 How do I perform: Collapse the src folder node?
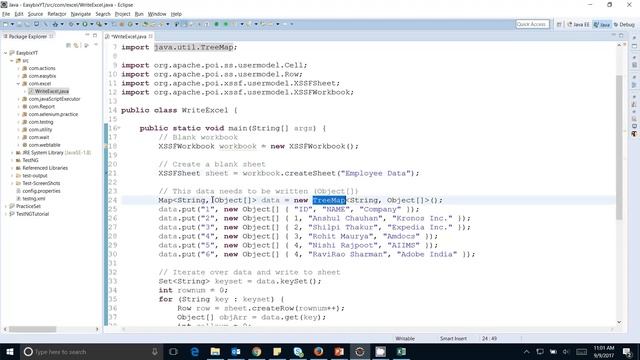tap(12, 61)
